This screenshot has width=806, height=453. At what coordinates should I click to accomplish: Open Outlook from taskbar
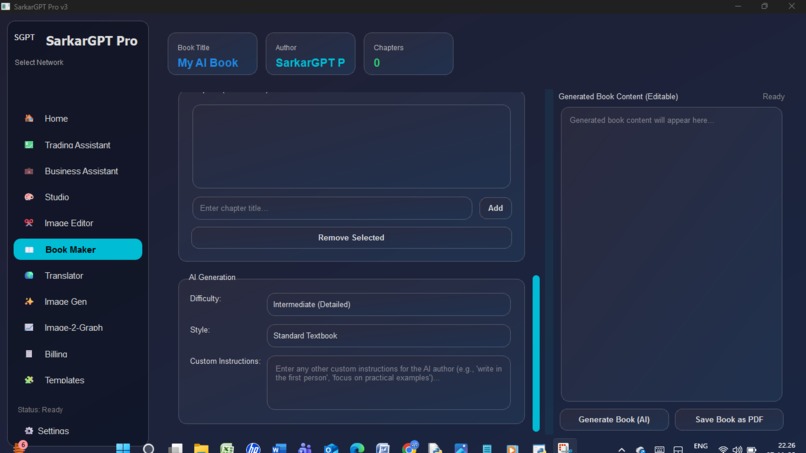pos(331,448)
